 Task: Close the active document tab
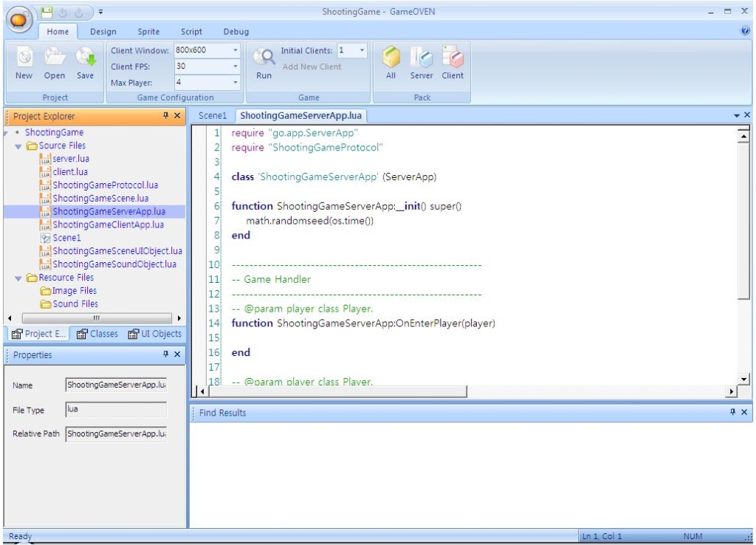(x=747, y=115)
